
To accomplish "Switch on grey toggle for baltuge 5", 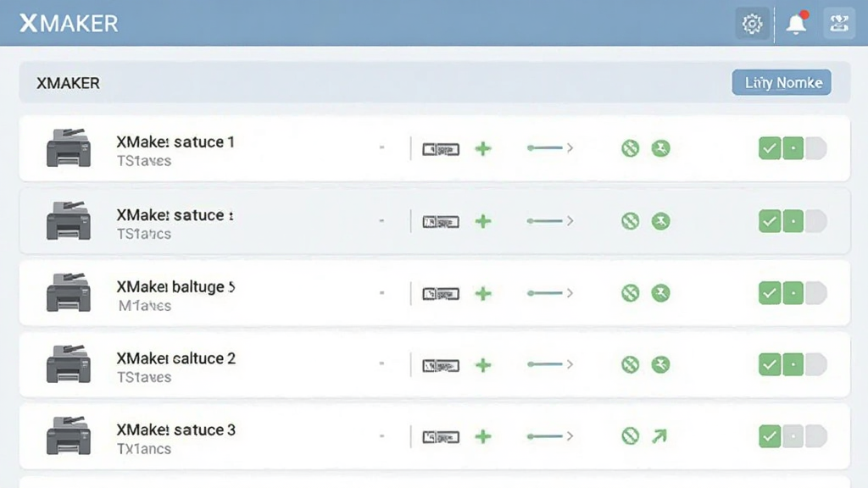I will click(816, 292).
